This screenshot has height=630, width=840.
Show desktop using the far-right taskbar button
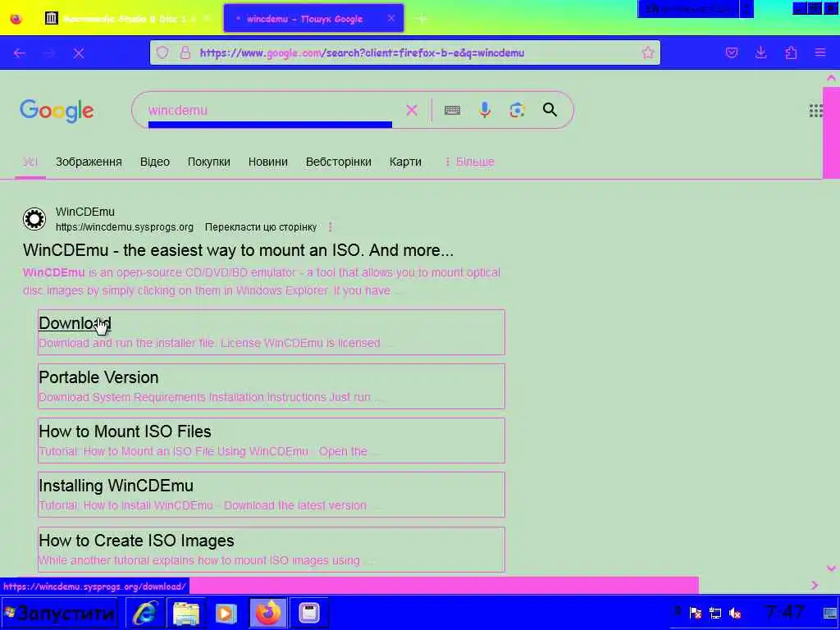830,613
